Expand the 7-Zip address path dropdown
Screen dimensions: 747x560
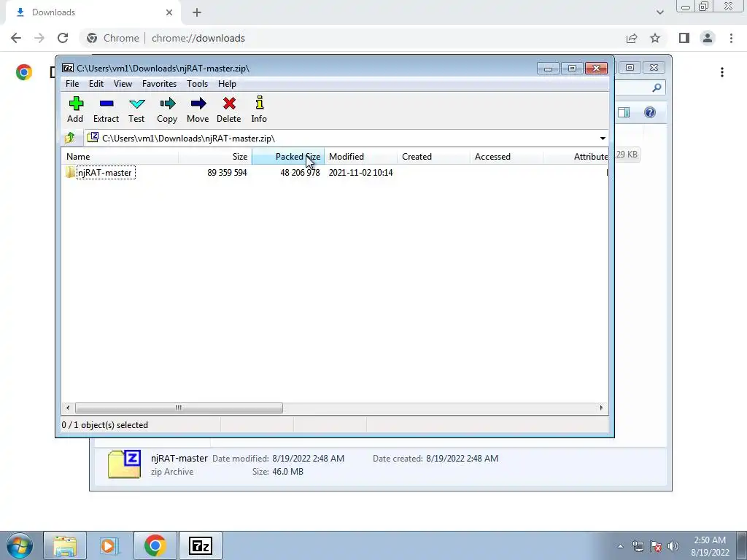click(603, 138)
